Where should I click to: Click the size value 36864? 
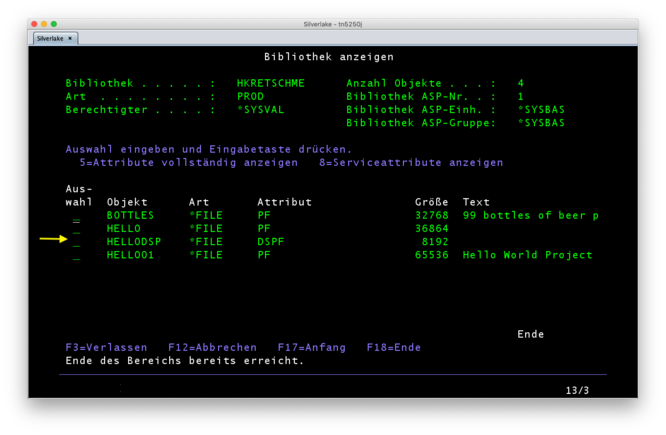(431, 229)
